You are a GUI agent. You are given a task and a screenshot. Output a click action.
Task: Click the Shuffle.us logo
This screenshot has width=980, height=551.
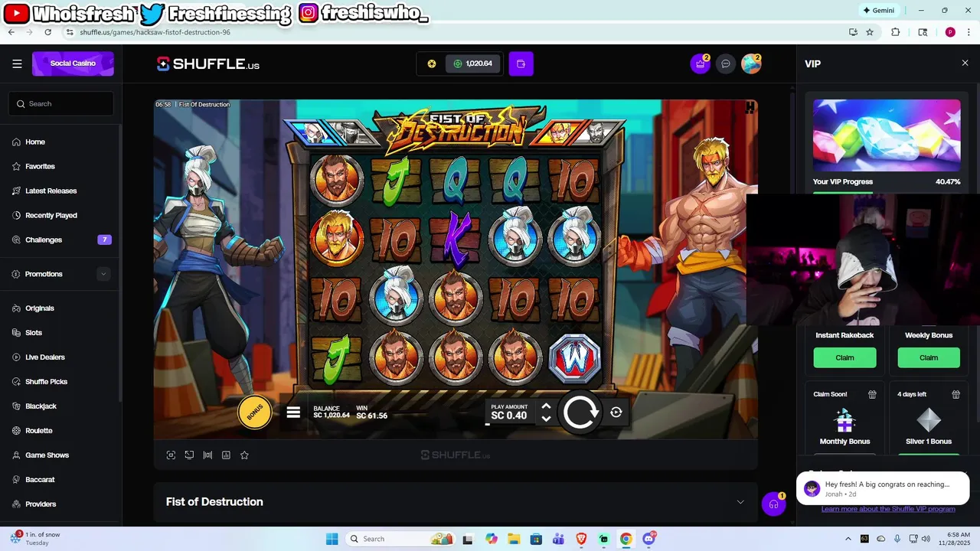[208, 64]
